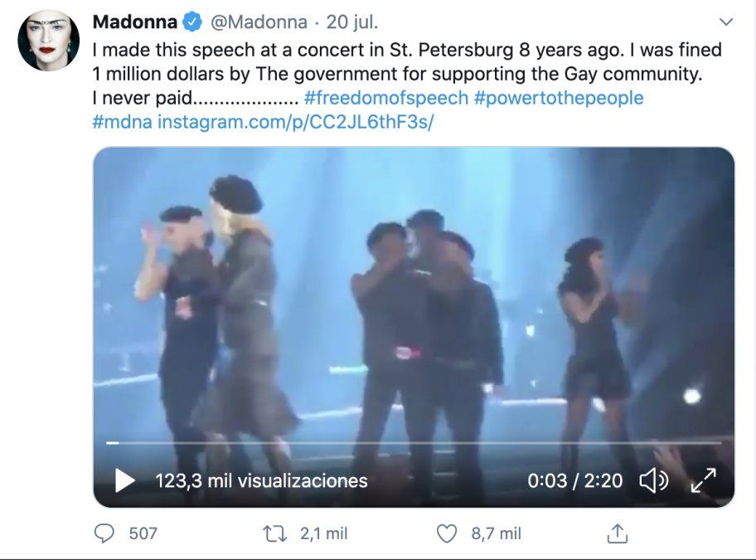Follow the instagram.com/p/CC2JL6thF3s/ link
756x560 pixels.
coord(296,122)
